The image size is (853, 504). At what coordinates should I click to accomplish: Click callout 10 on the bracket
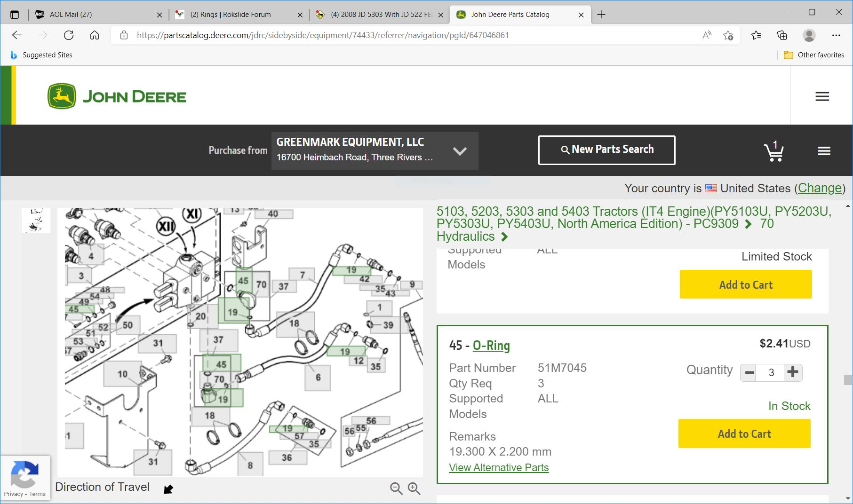coord(122,374)
